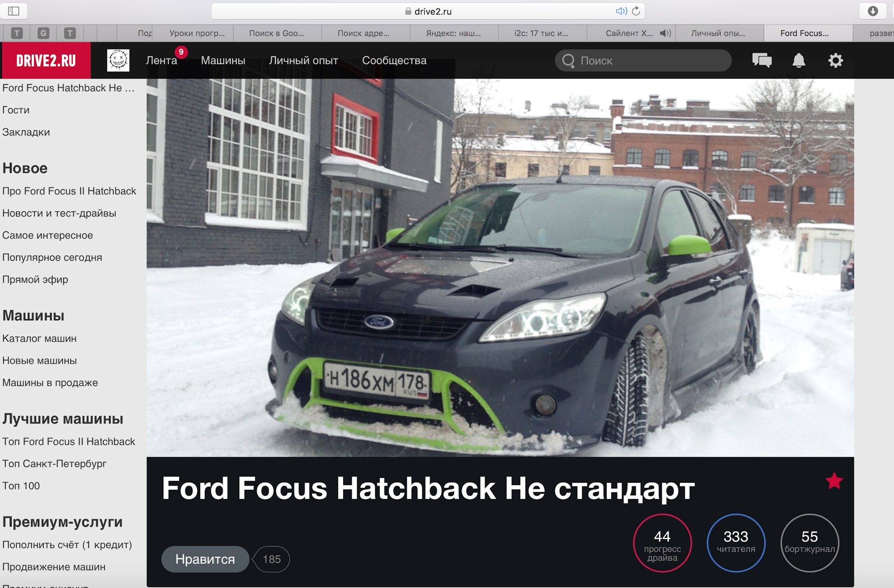Open messages chat bubbles icon

[762, 61]
